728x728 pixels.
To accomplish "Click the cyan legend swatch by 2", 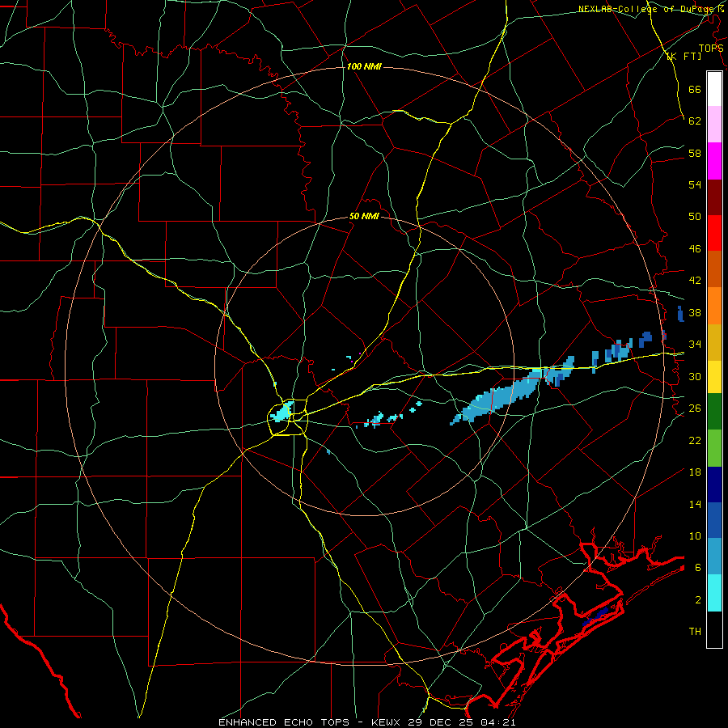I will click(714, 593).
